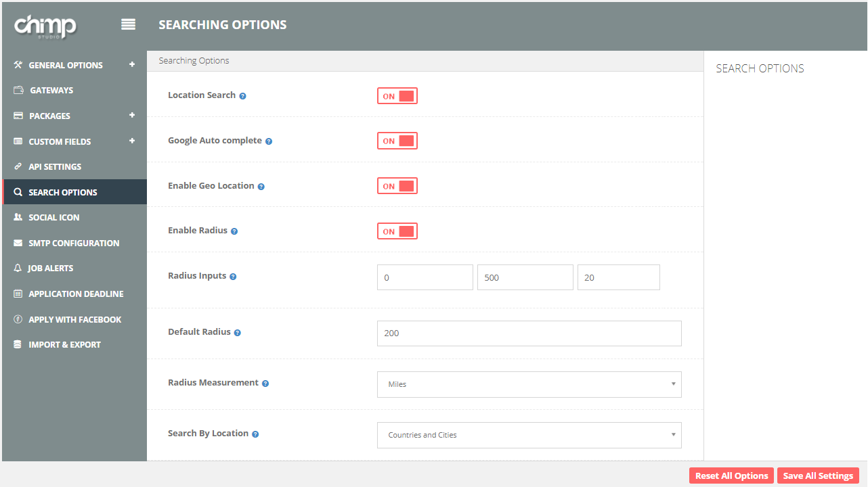The height and width of the screenshot is (487, 868).
Task: Disable the Google Auto complete switch
Action: [397, 141]
